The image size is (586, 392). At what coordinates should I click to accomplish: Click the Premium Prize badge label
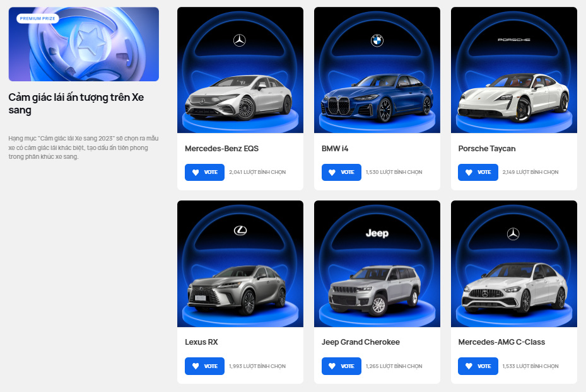(x=37, y=18)
